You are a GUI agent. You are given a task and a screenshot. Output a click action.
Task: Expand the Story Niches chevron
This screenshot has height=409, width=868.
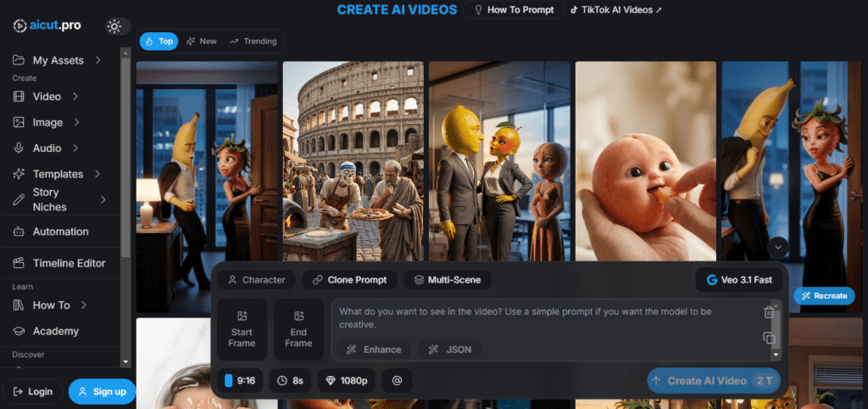pos(103,199)
